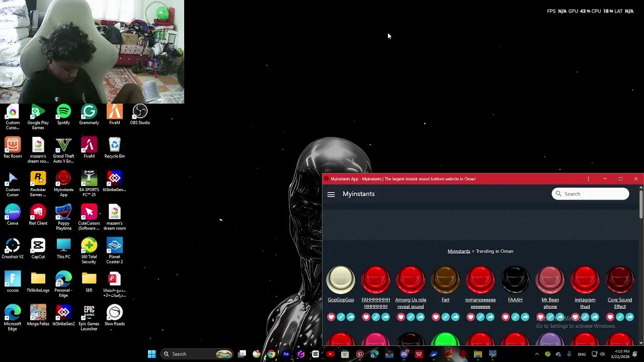Open Spotify desktop shortcut
Screen dimensions: 644x362
(x=63, y=115)
